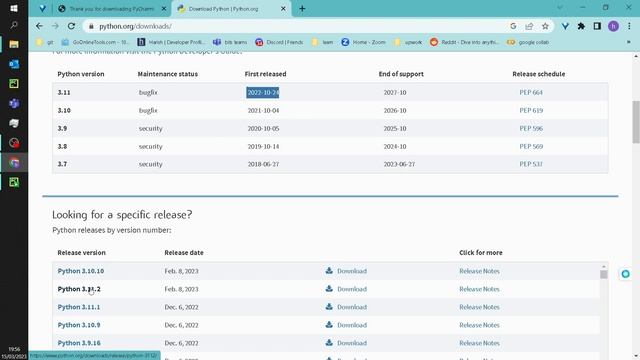Open the Python 3.11.2 release link
Screen dimensions: 640x360
click(x=79, y=289)
